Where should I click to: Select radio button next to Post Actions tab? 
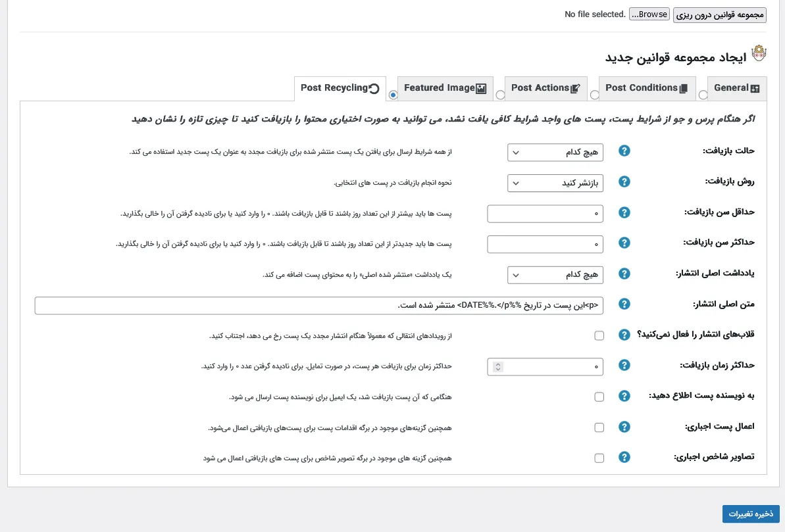point(500,95)
